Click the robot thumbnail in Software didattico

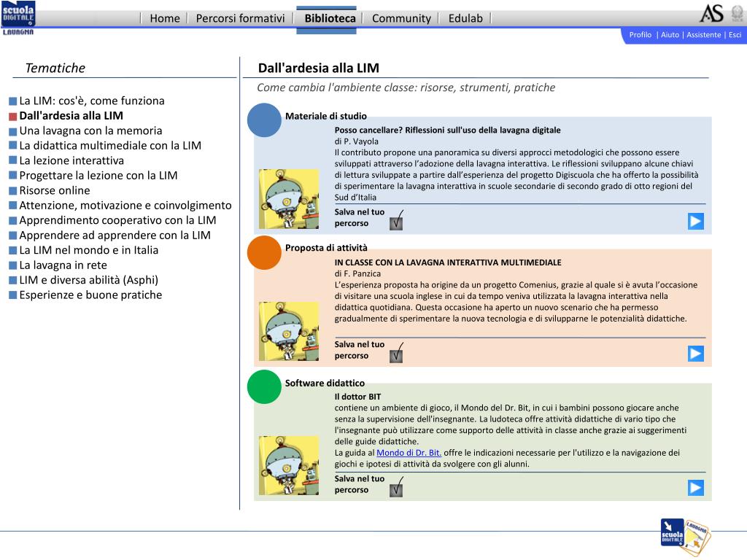point(289,466)
